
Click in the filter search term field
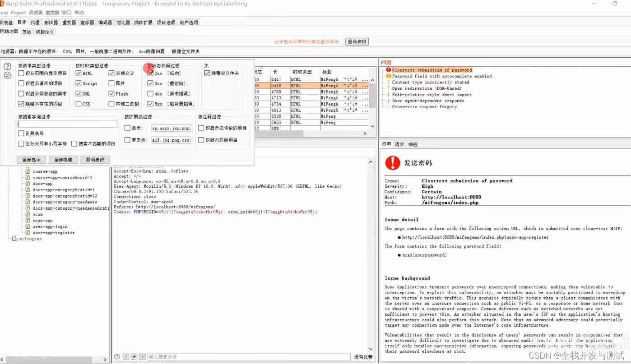(x=67, y=124)
